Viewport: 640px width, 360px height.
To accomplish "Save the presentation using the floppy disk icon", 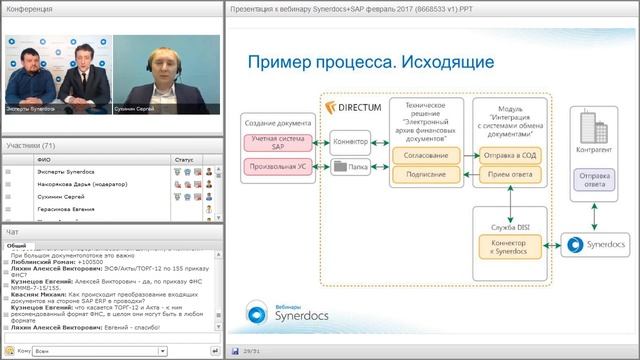I will click(235, 351).
